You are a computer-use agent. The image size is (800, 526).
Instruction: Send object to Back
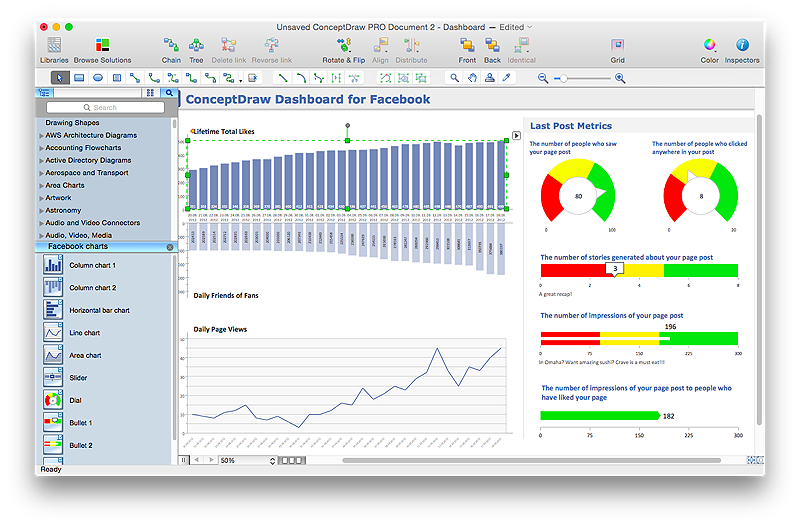point(492,50)
